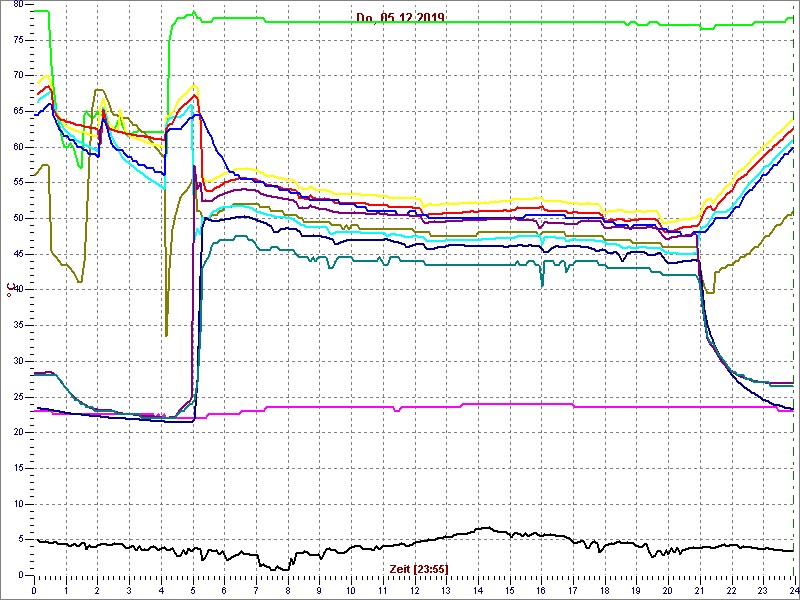
Task: Click the temperature axis value 45
Action: (19, 255)
